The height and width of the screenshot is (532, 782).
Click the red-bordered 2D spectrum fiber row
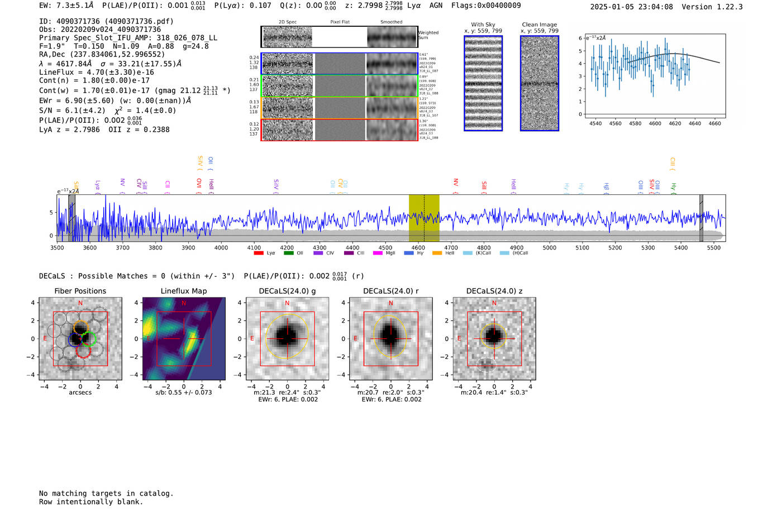[339, 130]
